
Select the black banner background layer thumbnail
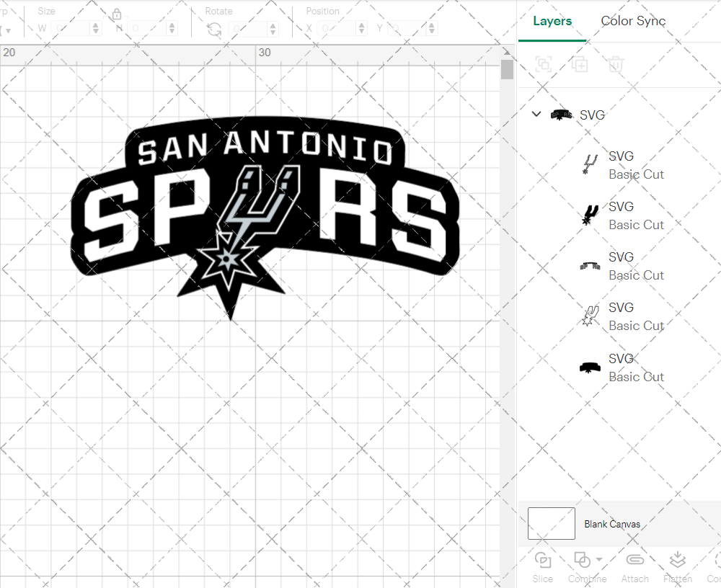590,367
